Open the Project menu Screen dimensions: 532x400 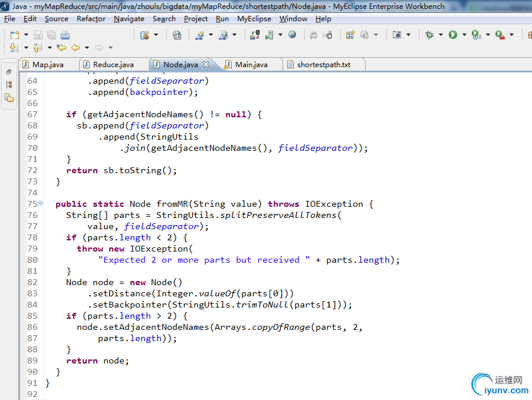click(196, 19)
